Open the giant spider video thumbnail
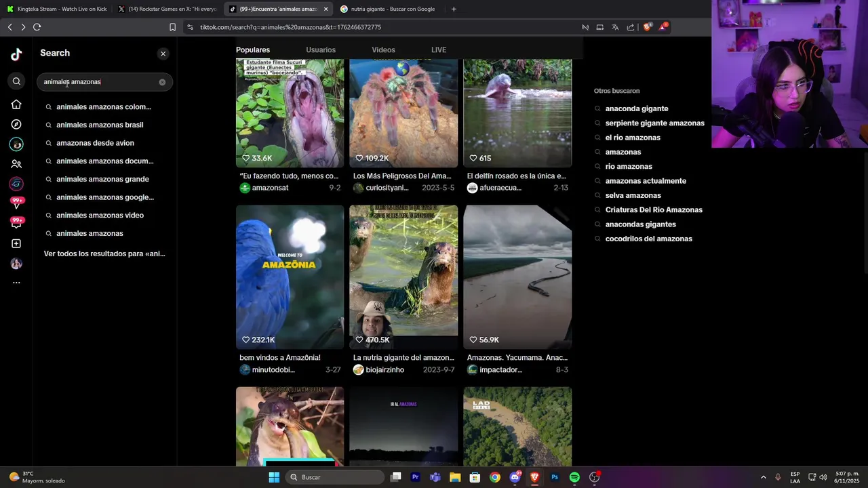This screenshot has height=488, width=868. pyautogui.click(x=403, y=113)
